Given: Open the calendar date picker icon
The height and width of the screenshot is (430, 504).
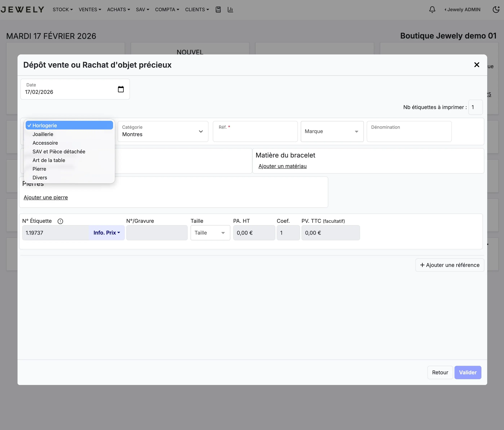Looking at the screenshot, I should pos(121,89).
